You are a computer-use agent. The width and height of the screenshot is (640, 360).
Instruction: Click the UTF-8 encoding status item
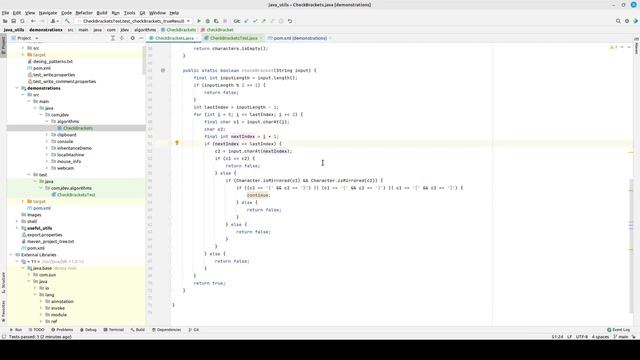582,337
